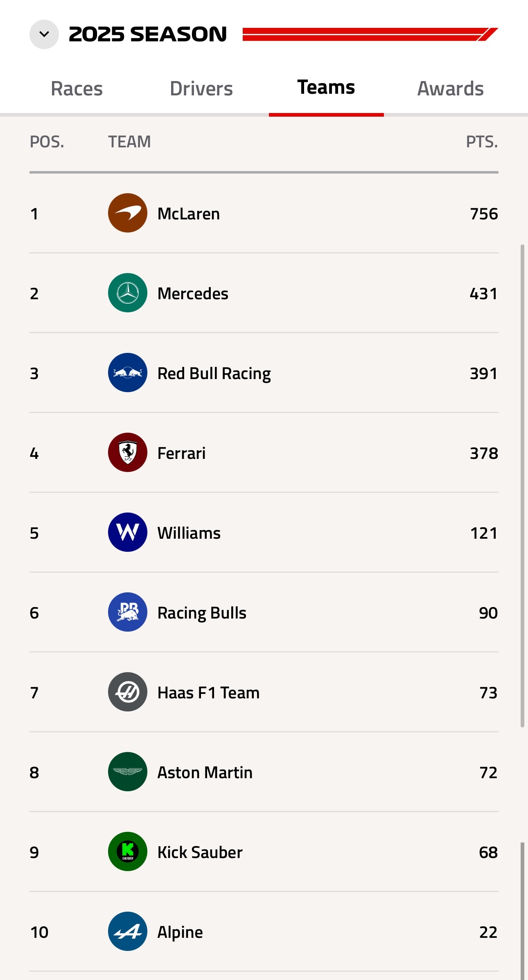Screen dimensions: 528x980
Task: Click the Racing Bulls logo icon
Action: pyautogui.click(x=128, y=612)
